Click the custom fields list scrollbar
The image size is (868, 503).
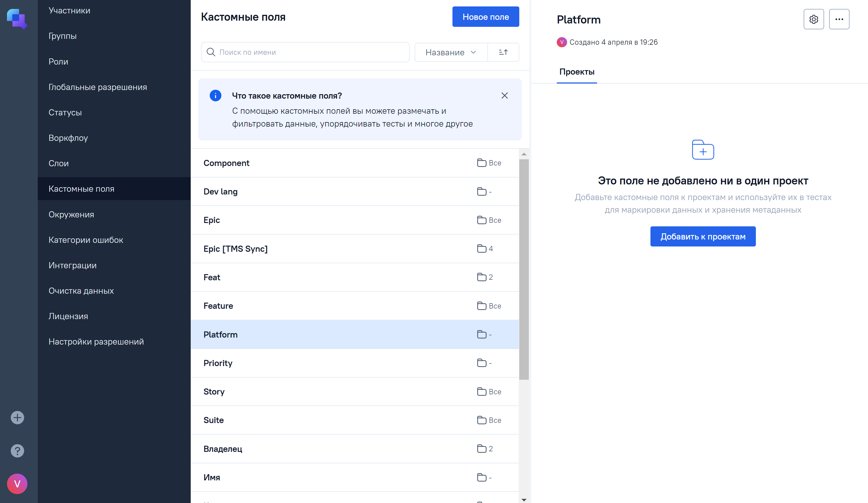coord(524,269)
